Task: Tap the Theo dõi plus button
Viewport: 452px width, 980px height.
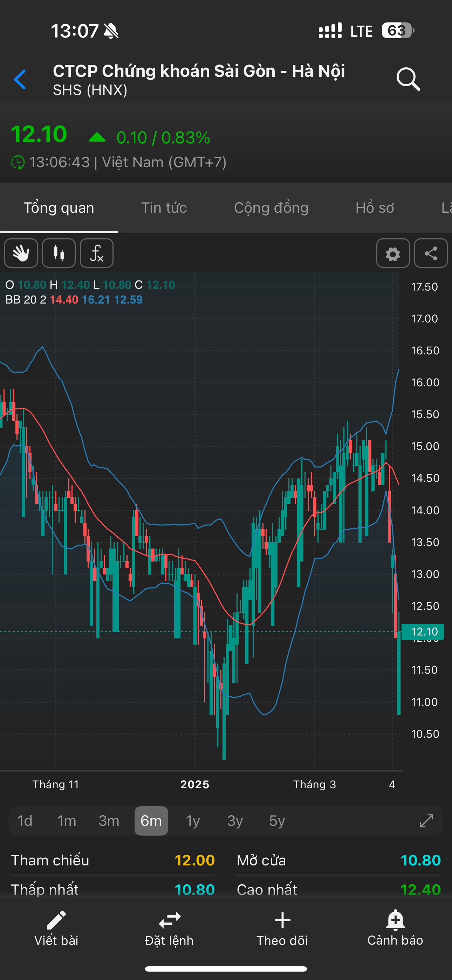Action: [x=282, y=928]
